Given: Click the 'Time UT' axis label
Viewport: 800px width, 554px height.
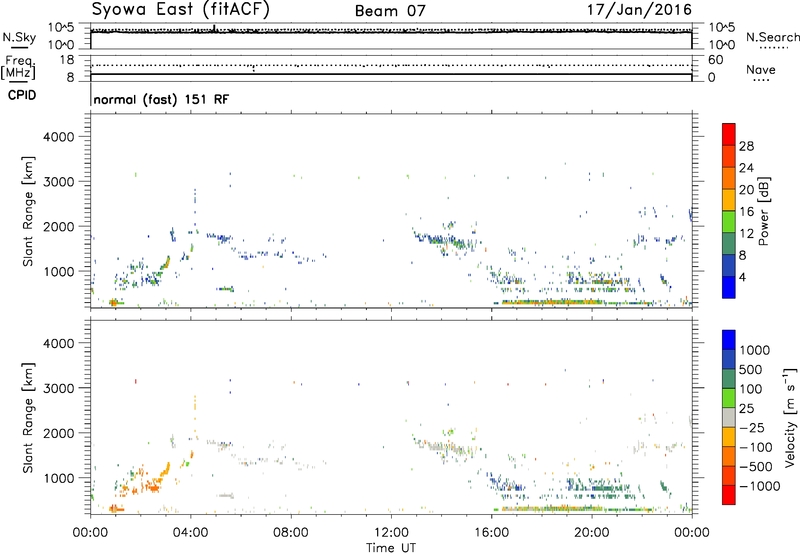Looking at the screenshot, I should pyautogui.click(x=391, y=547).
